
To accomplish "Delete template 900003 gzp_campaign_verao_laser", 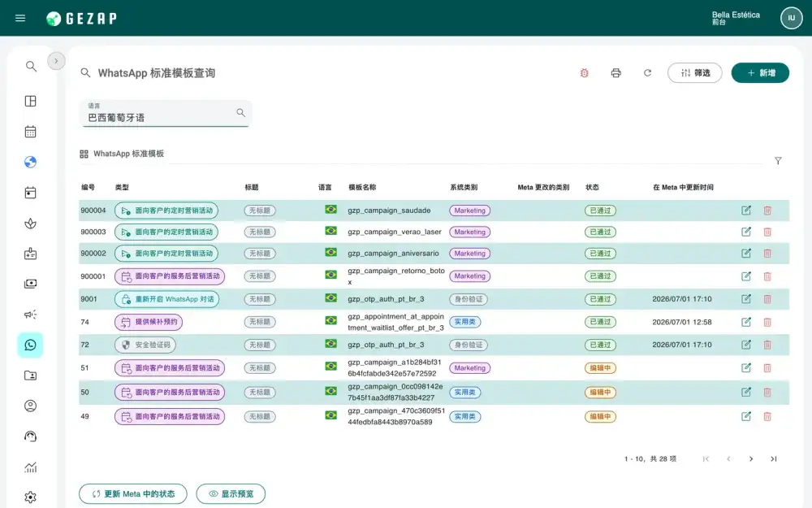I will pyautogui.click(x=767, y=232).
